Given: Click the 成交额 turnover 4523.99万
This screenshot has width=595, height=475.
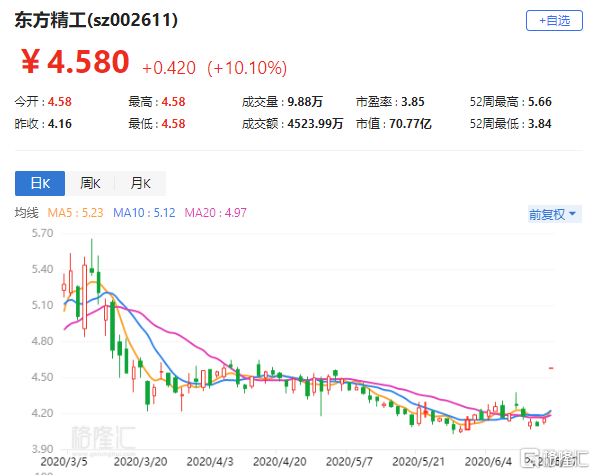Looking at the screenshot, I should pos(315,124).
